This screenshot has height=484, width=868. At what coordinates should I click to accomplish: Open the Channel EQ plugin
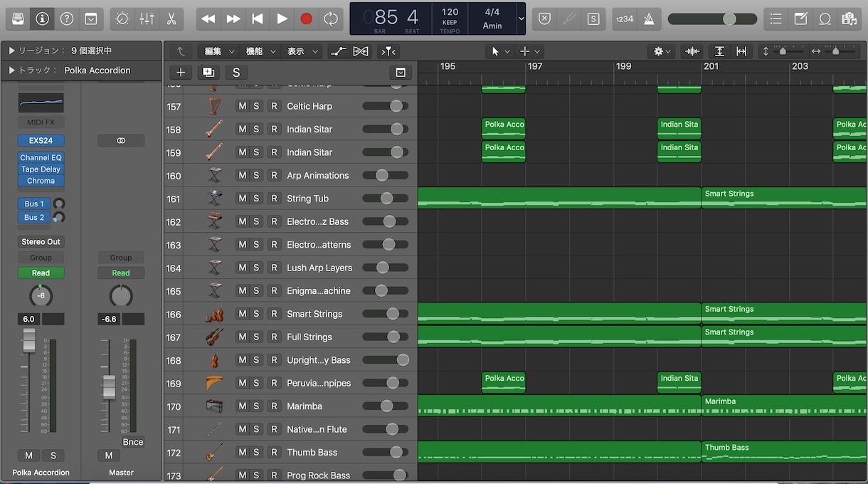41,158
